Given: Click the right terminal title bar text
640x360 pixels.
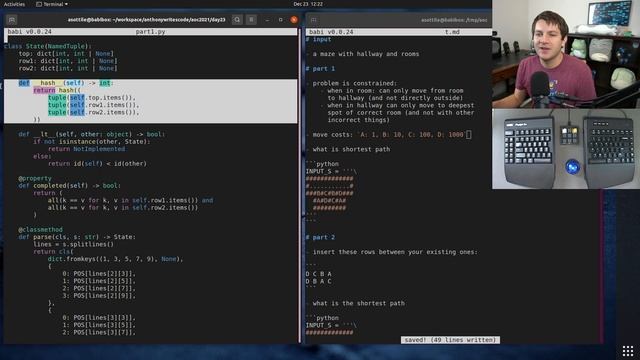Looking at the screenshot, I should (x=454, y=20).
